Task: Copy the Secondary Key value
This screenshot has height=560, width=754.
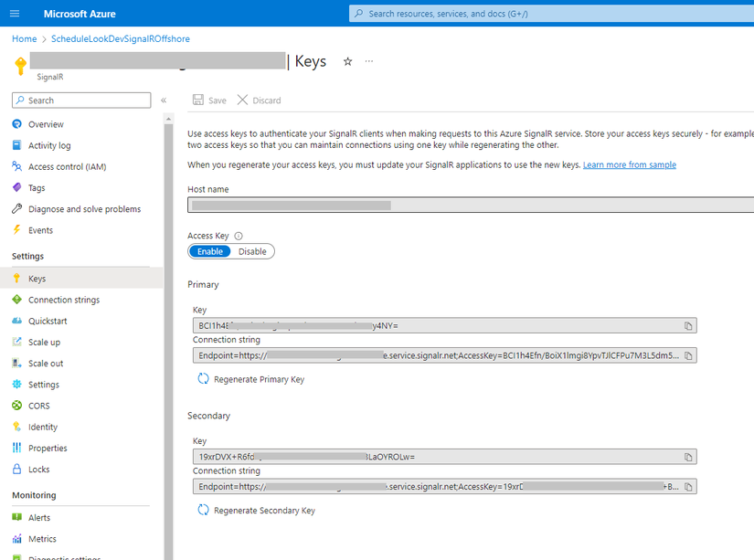Action: (x=688, y=457)
